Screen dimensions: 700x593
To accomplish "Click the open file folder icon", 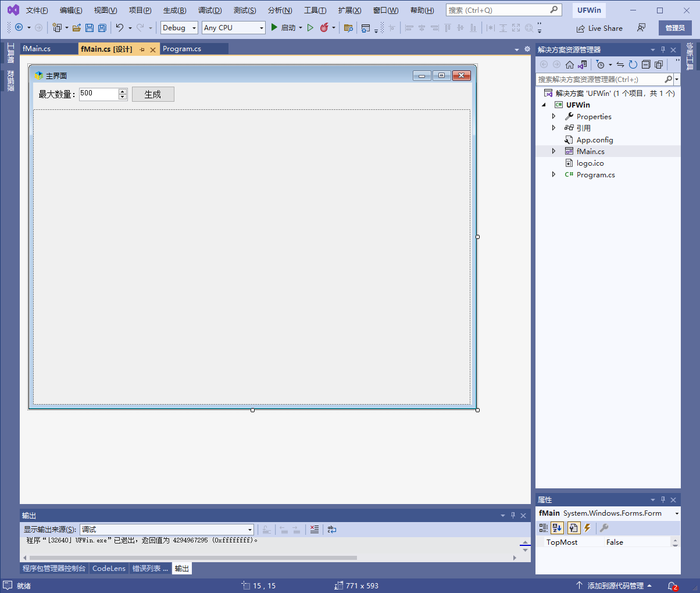I will pos(77,27).
